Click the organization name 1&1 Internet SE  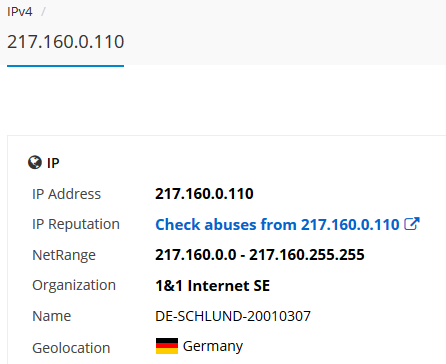click(212, 286)
